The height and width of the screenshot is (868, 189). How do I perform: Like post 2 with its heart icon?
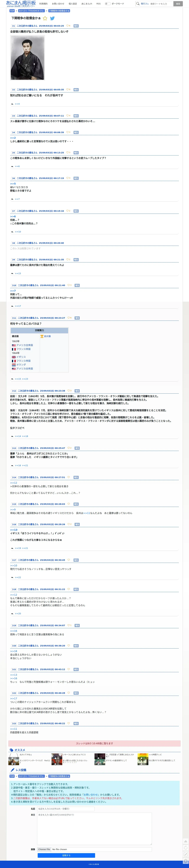coord(68,90)
